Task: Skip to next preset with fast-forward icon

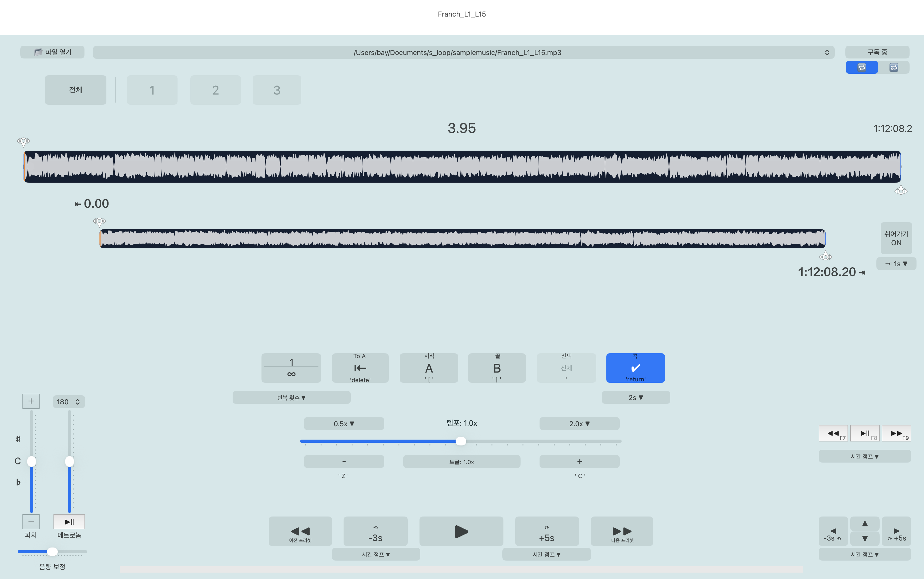Action: click(x=622, y=531)
